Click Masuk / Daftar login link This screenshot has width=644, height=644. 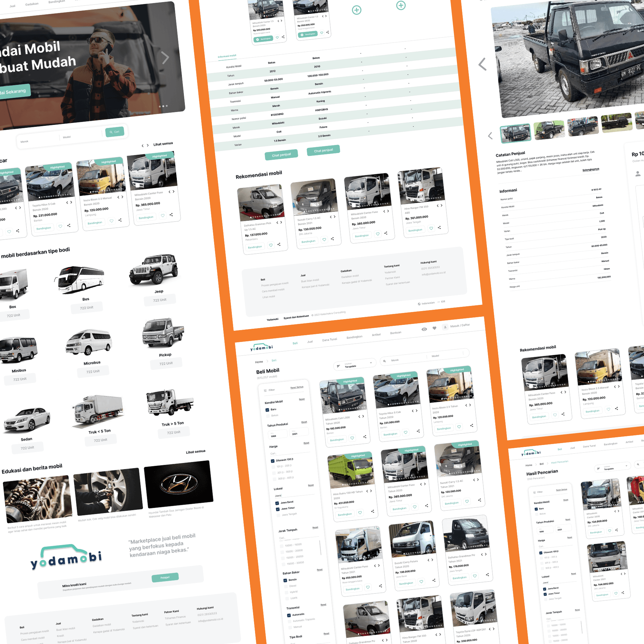[460, 325]
